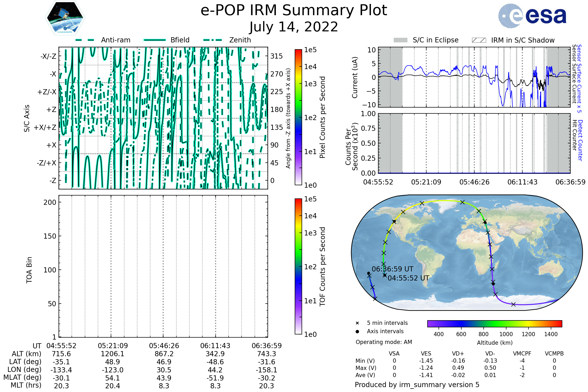Screen dimensions: 588x392
Task: Click the 5 min intervals x marker
Action: [x=357, y=323]
